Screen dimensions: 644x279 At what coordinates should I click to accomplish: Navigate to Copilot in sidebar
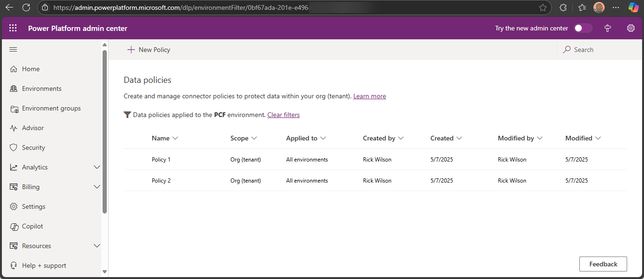pyautogui.click(x=33, y=226)
